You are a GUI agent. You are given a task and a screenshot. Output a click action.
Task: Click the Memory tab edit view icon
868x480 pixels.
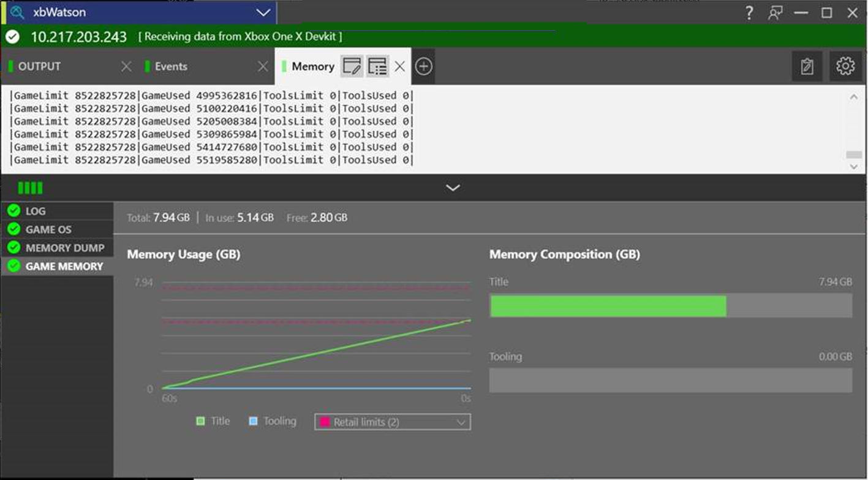352,66
